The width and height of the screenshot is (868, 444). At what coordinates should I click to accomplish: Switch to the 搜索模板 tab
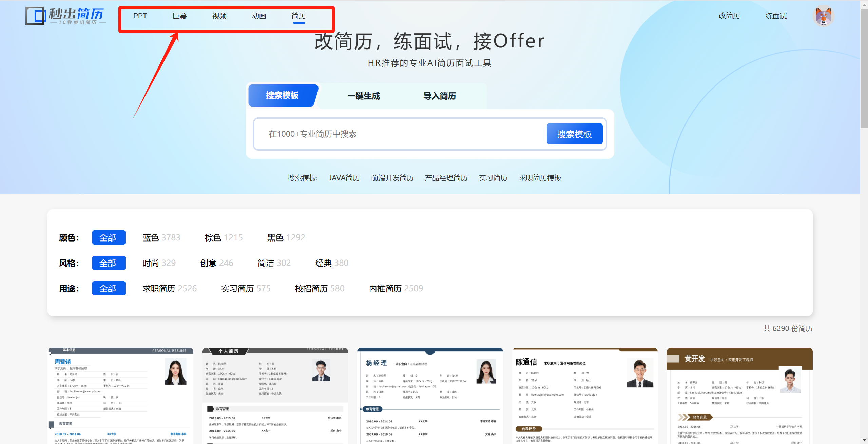pos(283,96)
